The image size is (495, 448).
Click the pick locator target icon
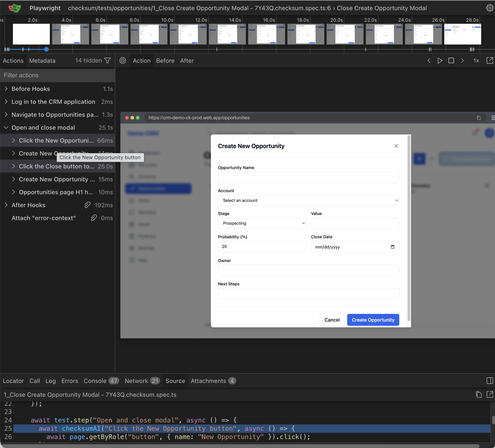tap(123, 60)
